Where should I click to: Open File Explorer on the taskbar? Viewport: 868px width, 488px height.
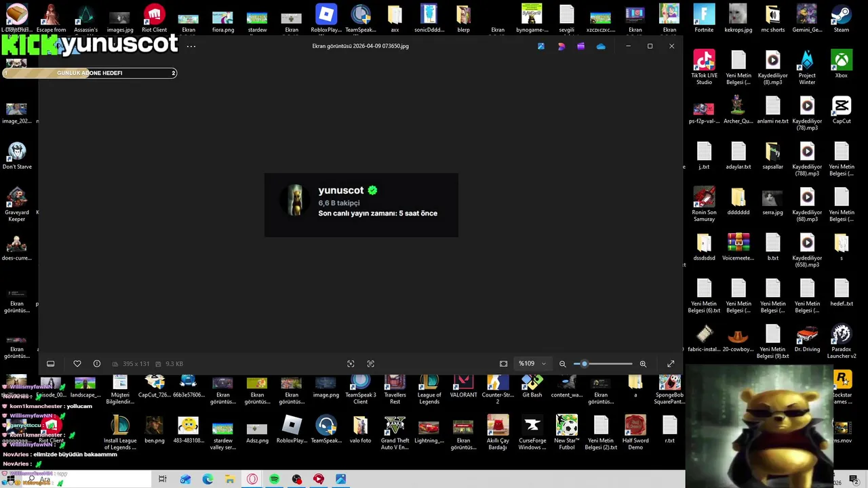(x=230, y=479)
